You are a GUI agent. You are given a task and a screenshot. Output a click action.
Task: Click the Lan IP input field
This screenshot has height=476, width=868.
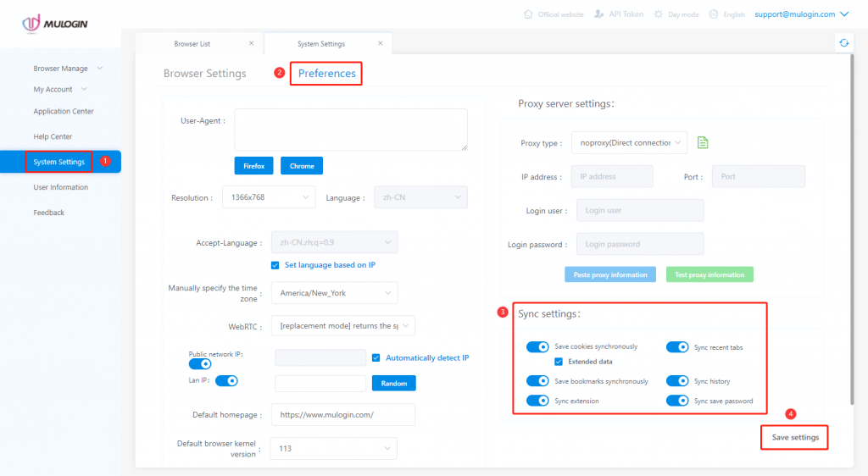pyautogui.click(x=320, y=383)
